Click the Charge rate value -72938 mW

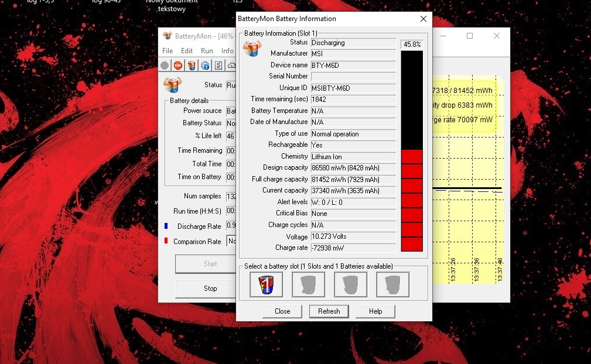coord(353,248)
